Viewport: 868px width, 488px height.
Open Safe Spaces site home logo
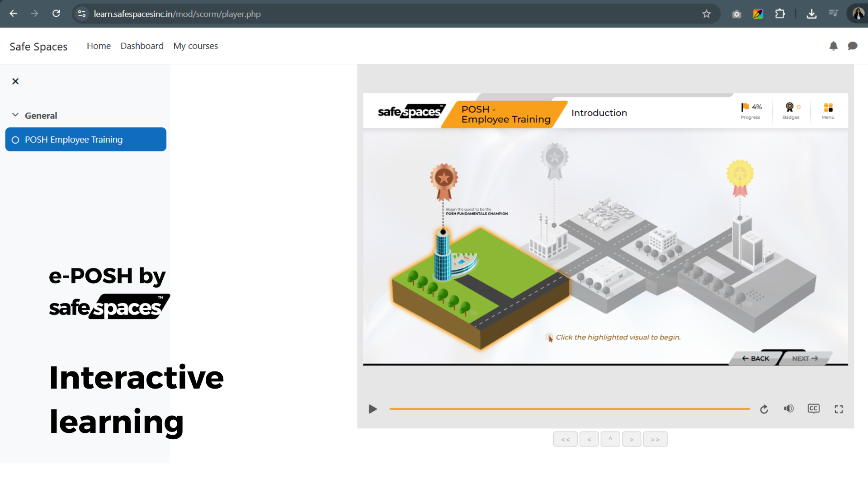(38, 47)
